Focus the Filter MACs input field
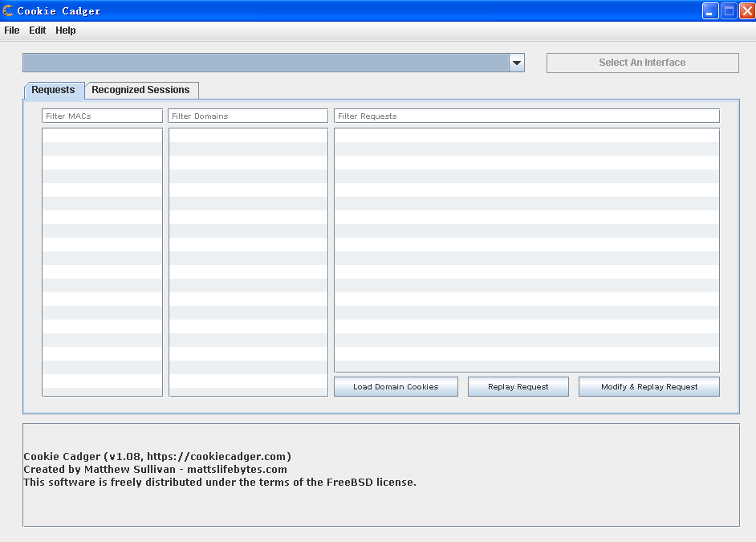 pos(102,116)
